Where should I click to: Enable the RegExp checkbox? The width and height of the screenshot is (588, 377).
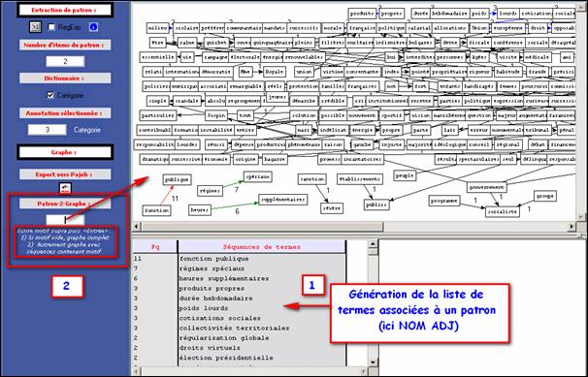click(x=51, y=27)
